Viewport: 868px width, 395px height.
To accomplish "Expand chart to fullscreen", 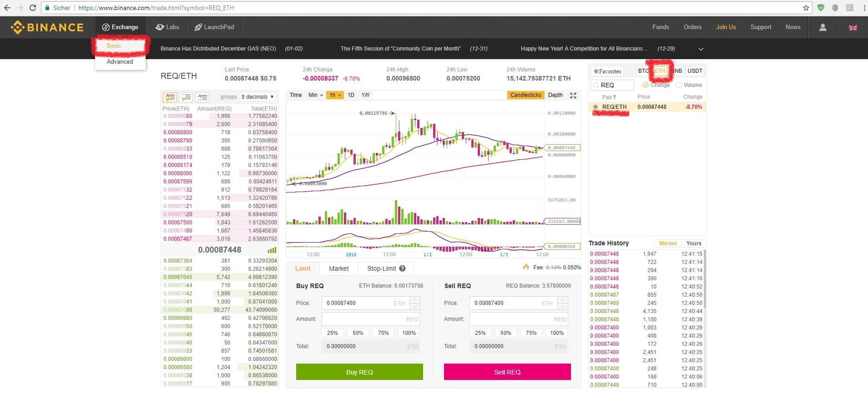I will tap(573, 95).
